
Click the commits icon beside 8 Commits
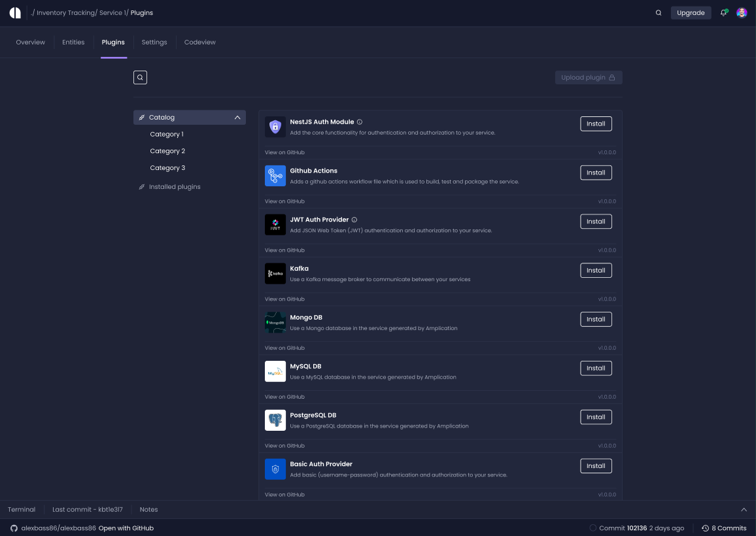tap(705, 528)
